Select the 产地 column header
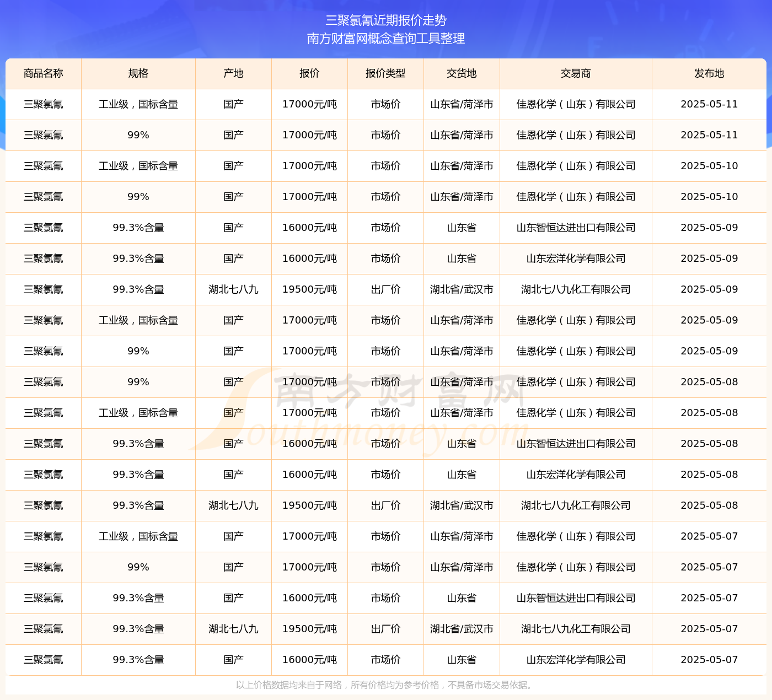772x700 pixels. [233, 73]
